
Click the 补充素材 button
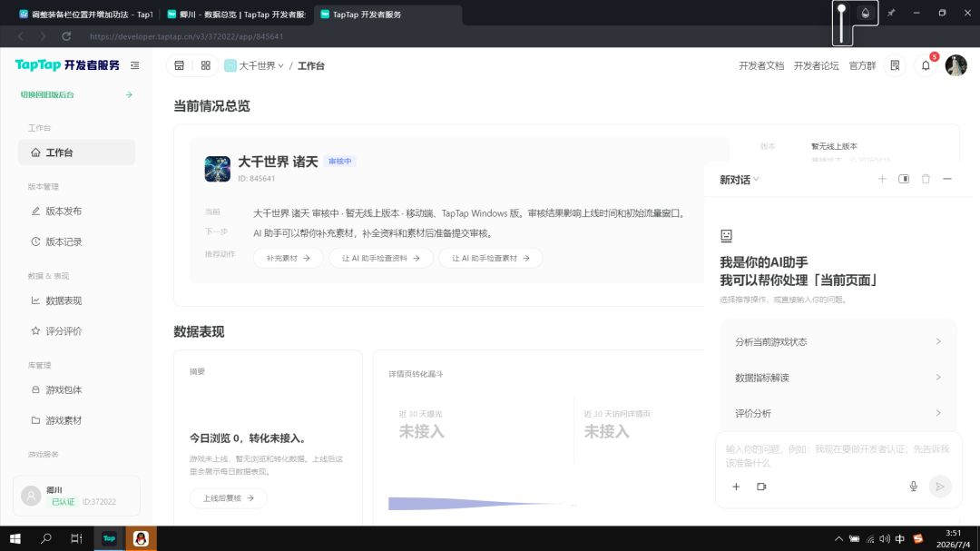[289, 259]
